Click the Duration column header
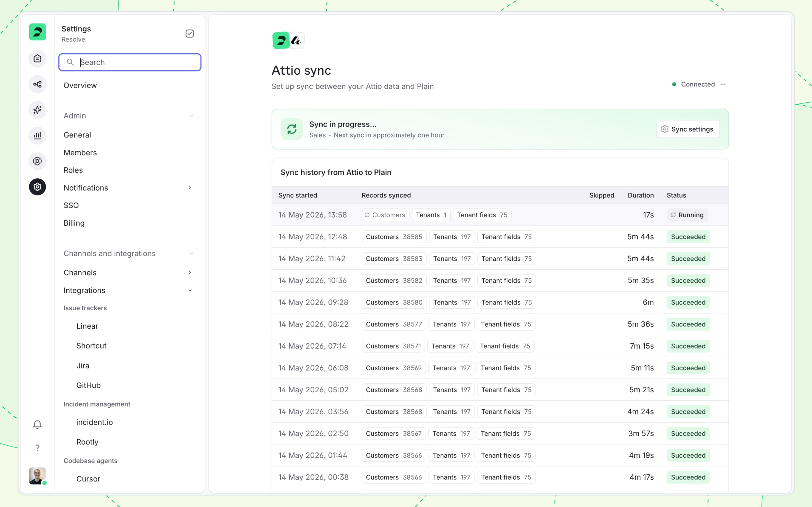The height and width of the screenshot is (507, 812). [641, 195]
